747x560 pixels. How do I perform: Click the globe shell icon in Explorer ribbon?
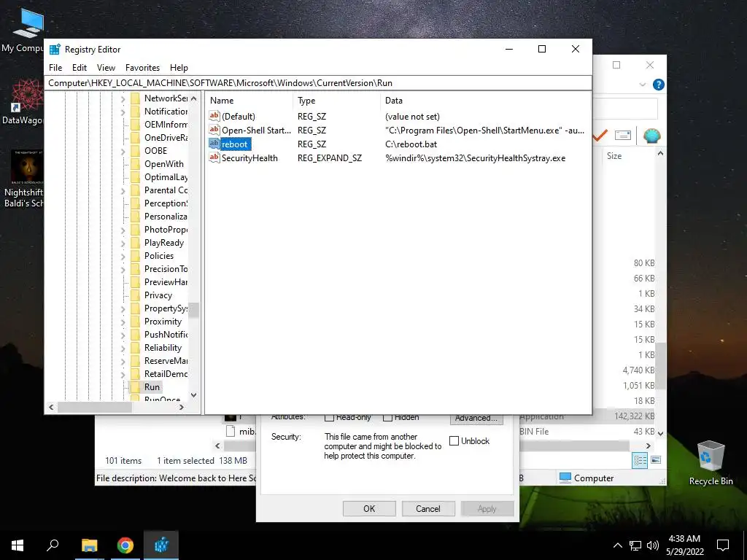pos(651,136)
